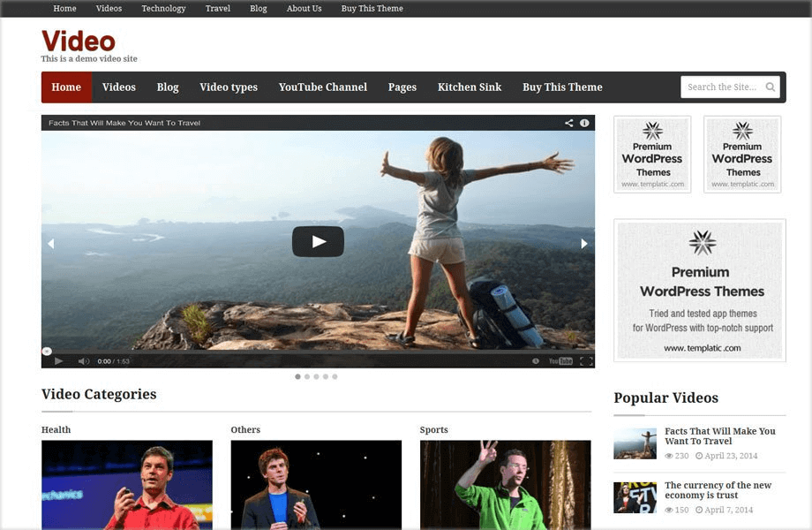Select the red Home tab in main menu

tap(66, 87)
